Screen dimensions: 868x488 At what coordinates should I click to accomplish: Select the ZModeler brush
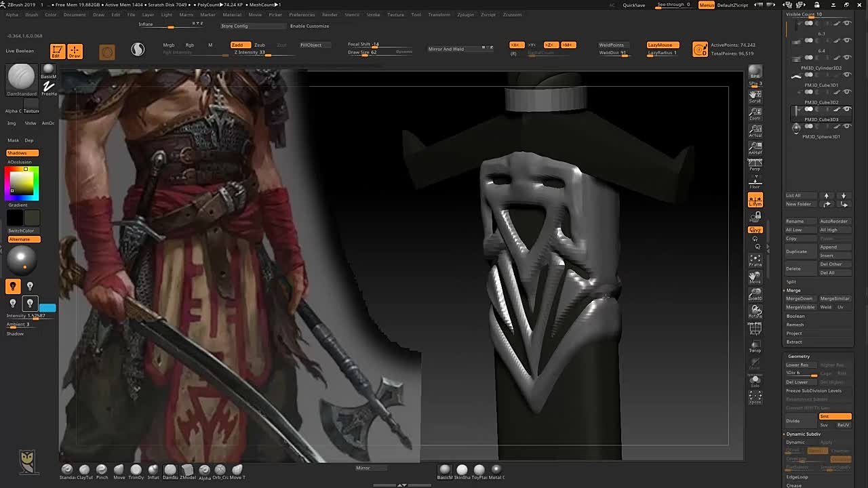click(187, 472)
